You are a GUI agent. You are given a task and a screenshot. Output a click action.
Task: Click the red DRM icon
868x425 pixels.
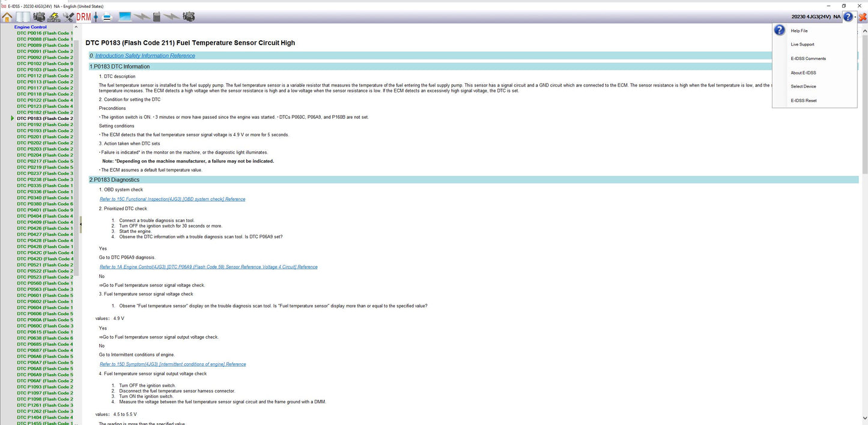(x=83, y=17)
